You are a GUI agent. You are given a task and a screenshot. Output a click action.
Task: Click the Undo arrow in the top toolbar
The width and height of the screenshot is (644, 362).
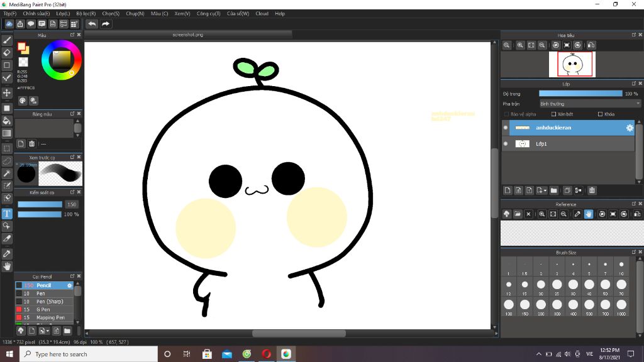click(x=92, y=24)
